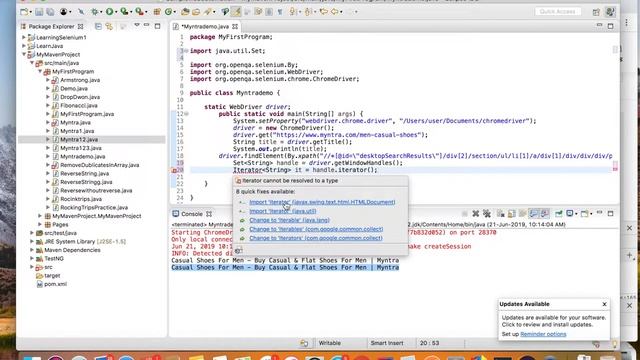The height and width of the screenshot is (360, 640).
Task: Expand the LearnJava project
Action: pos(24,46)
